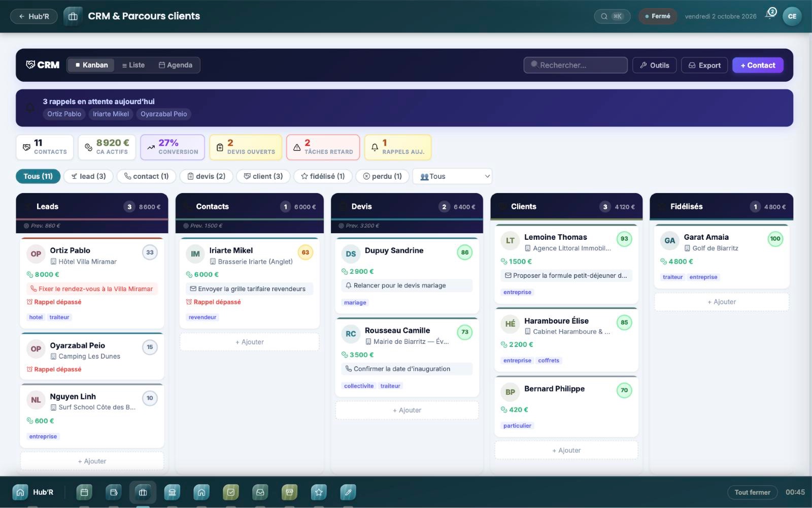Open the CE user avatar menu
Screen dimensions: 812x508
[792, 16]
